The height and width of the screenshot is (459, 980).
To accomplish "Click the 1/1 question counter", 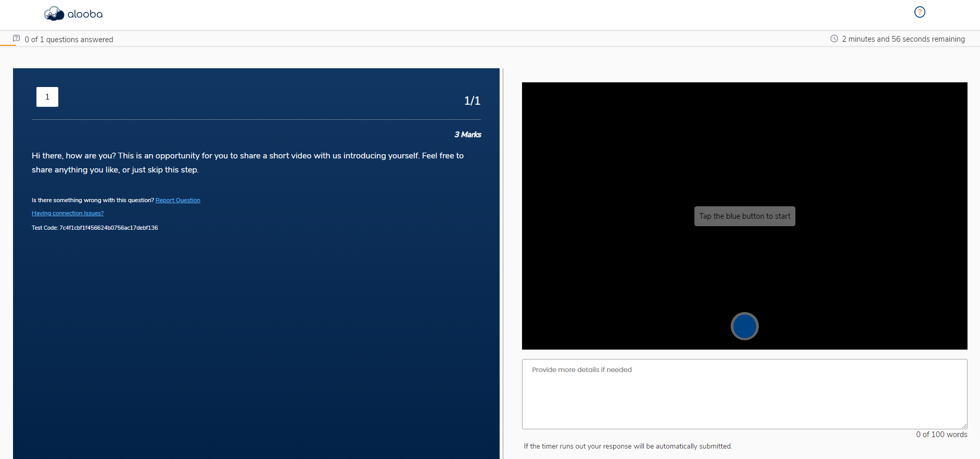I will [472, 101].
